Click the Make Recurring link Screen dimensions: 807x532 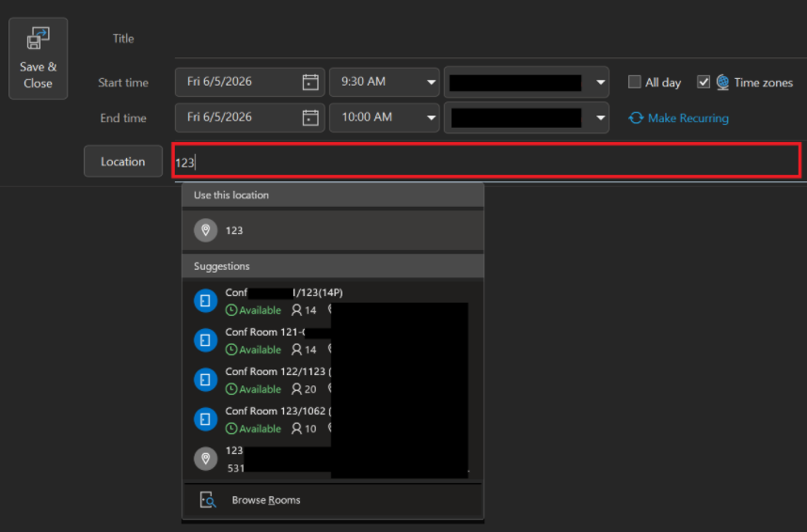click(x=688, y=117)
